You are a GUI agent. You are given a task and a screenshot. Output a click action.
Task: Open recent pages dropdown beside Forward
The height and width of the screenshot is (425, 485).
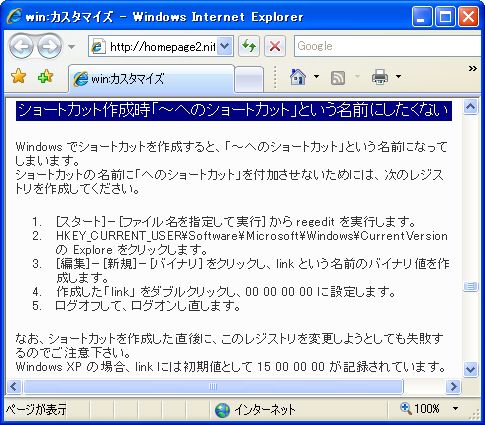click(x=71, y=47)
